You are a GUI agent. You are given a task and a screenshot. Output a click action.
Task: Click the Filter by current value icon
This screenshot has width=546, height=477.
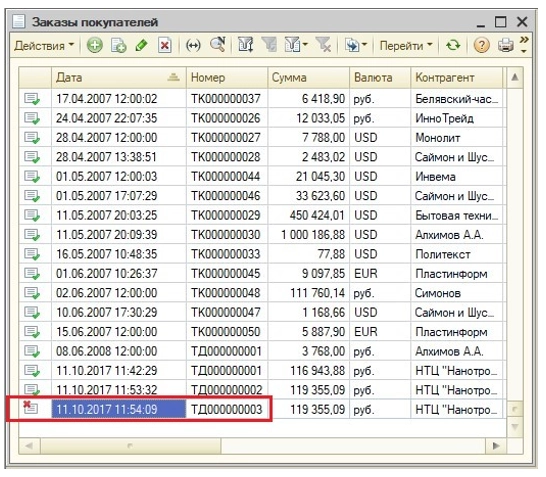pyautogui.click(x=269, y=45)
